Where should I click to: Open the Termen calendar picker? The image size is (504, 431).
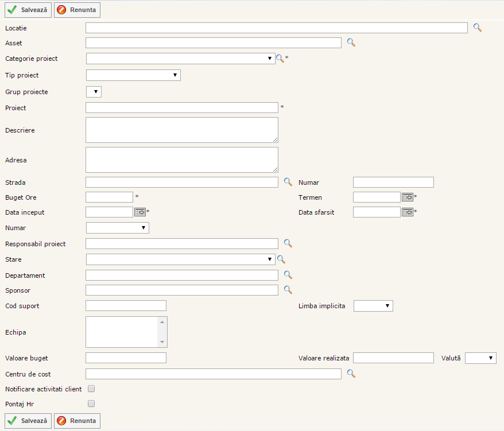(407, 197)
